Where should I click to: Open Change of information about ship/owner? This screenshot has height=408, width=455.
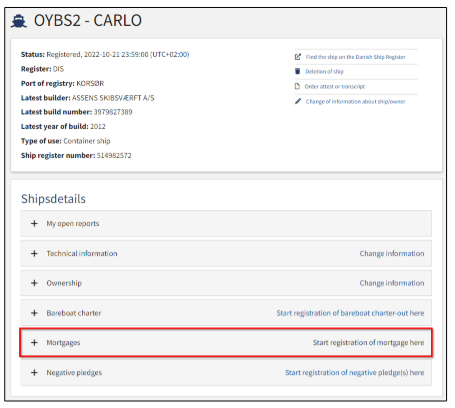click(x=355, y=101)
